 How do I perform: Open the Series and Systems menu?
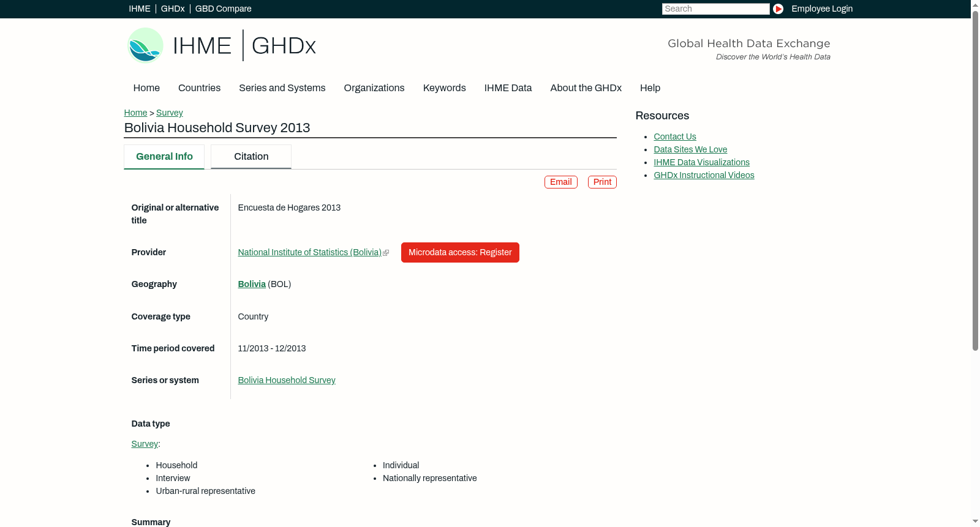coord(282,88)
